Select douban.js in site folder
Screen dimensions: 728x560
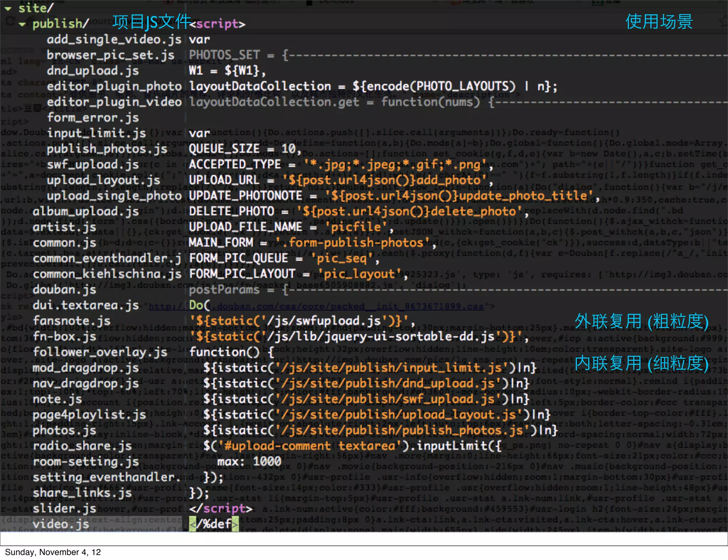[x=64, y=290]
